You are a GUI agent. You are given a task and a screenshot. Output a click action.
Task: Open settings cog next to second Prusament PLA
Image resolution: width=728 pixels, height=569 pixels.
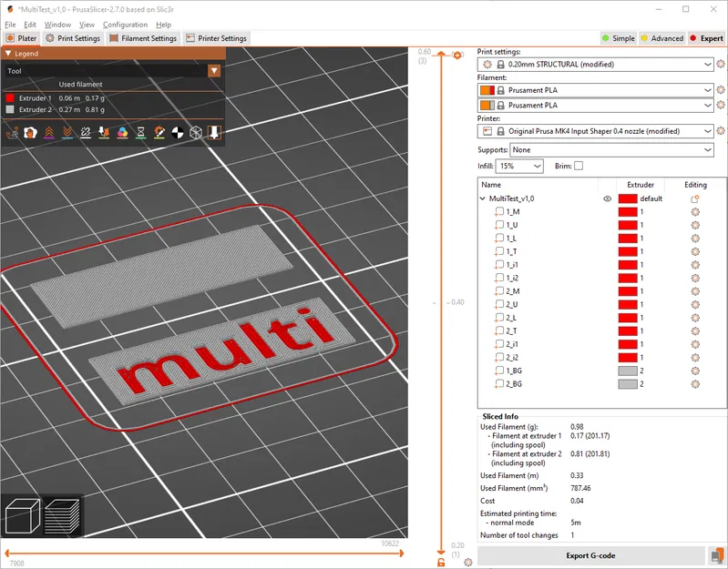[721, 106]
